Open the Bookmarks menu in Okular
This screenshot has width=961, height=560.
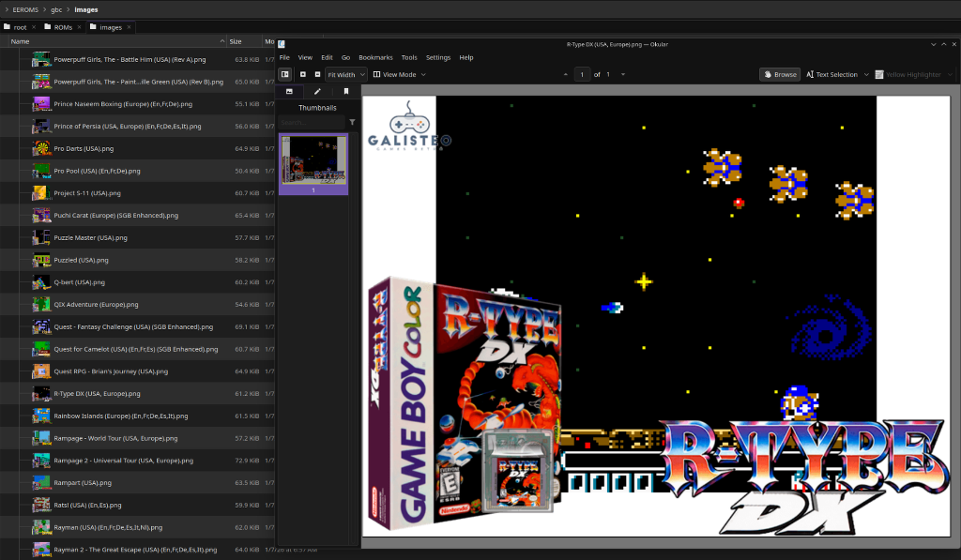point(375,57)
